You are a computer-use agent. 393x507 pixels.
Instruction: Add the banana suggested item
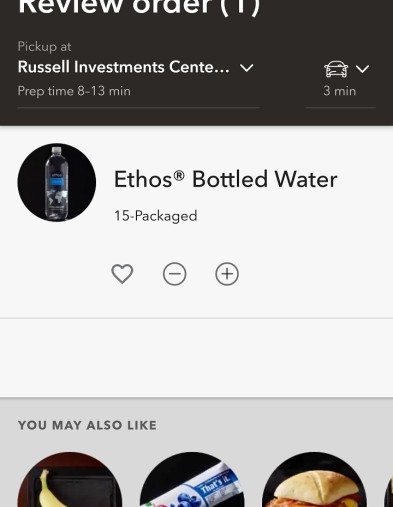[70, 480]
